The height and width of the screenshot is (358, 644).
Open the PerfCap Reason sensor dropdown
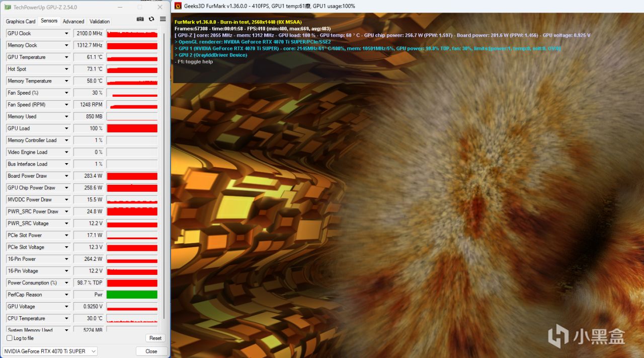coord(66,295)
